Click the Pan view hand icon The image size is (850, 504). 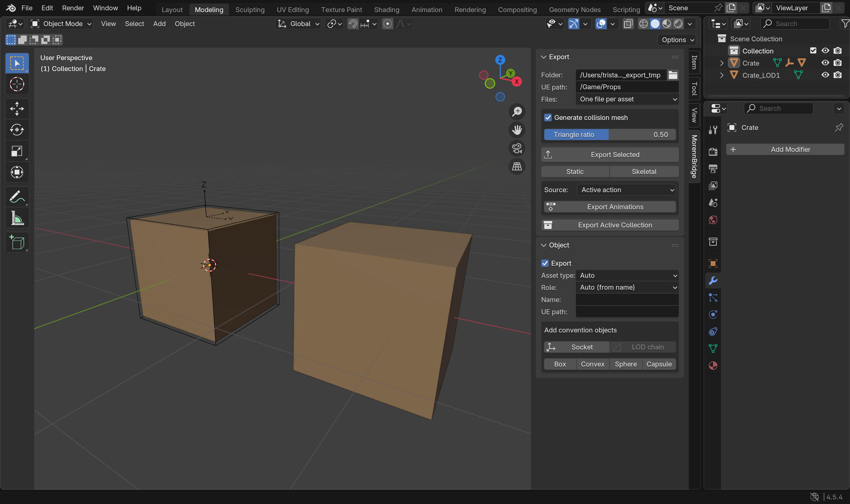517,130
